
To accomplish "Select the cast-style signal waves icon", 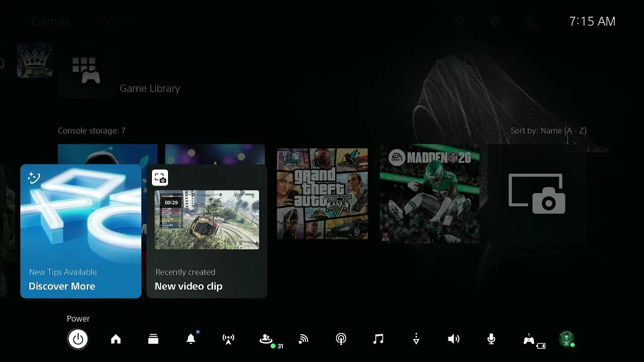I will (x=303, y=339).
